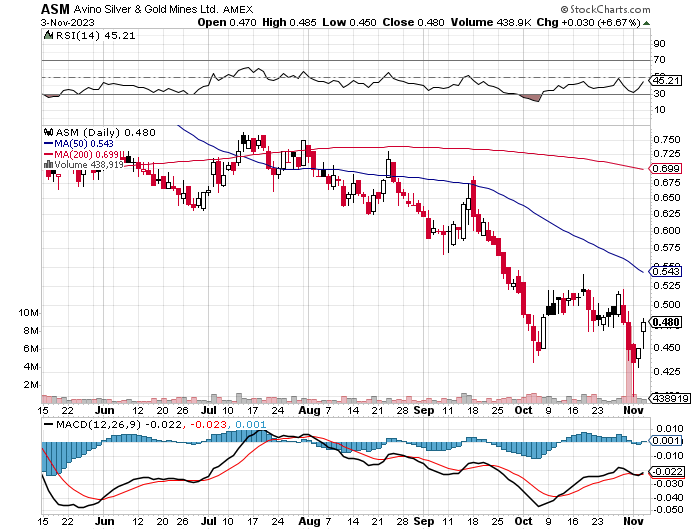This screenshot has width=700, height=530.
Task: Click the Low 0.450 value
Action: click(349, 22)
